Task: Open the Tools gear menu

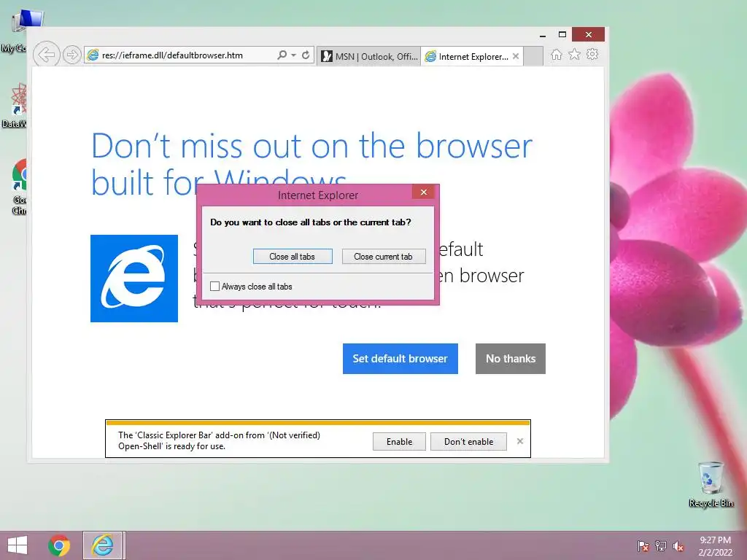Action: 592,54
